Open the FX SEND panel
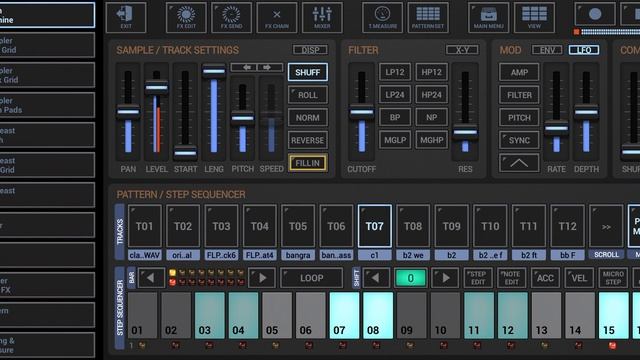640x360 pixels. [231, 18]
